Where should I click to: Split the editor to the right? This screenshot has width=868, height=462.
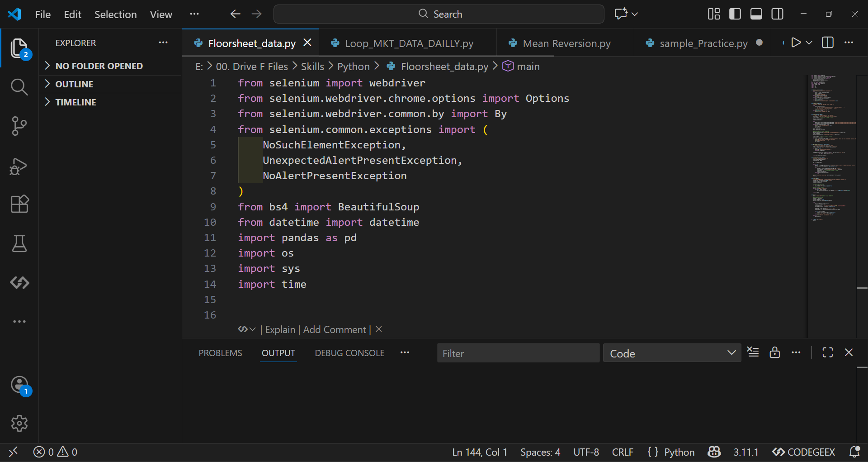(827, 43)
